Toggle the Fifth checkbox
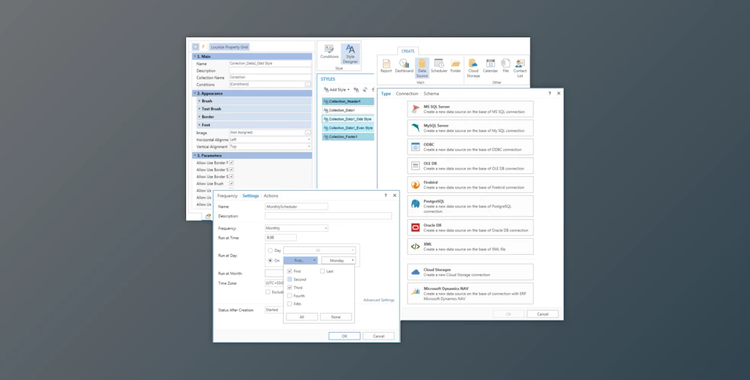Viewport: 750px width, 380px height. [289, 303]
